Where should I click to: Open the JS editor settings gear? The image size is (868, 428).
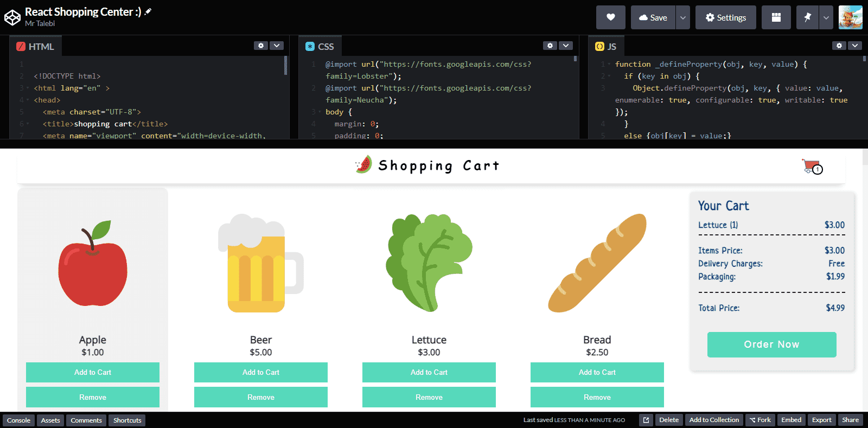(839, 46)
